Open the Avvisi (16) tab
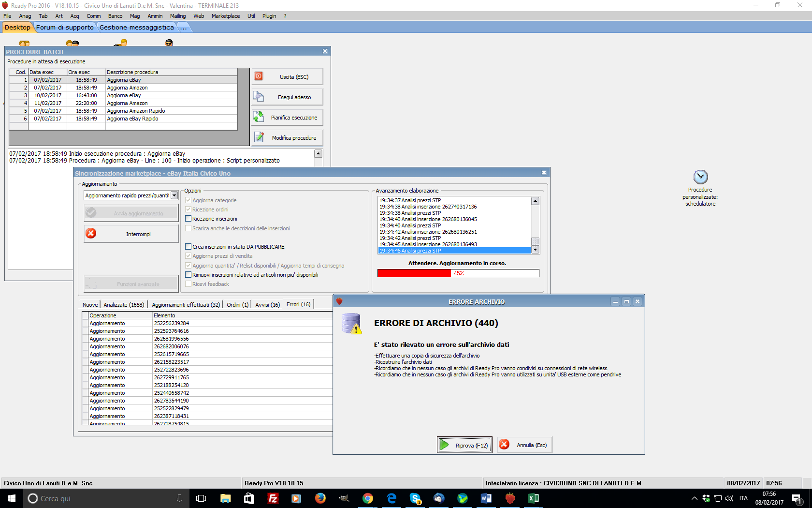Viewport: 812px width, 508px height. (268, 304)
